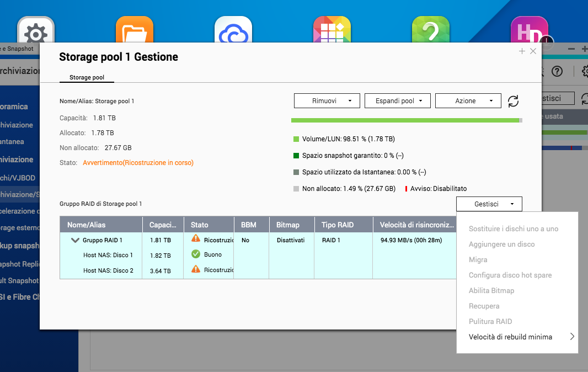Select the Host NAS: Disco 2 row
The image size is (588, 372).
[x=108, y=270]
